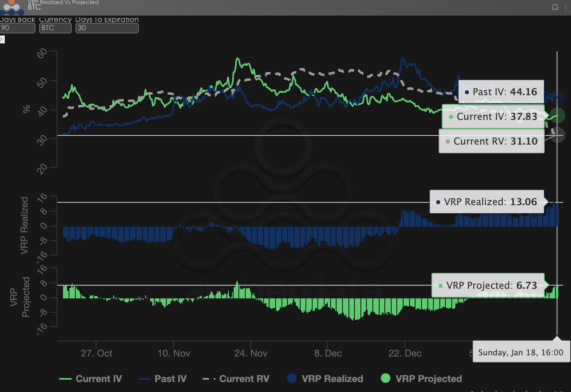This screenshot has width=571, height=392.
Task: Click the VRP Realized Vs Projected title
Action: [x=63, y=2]
